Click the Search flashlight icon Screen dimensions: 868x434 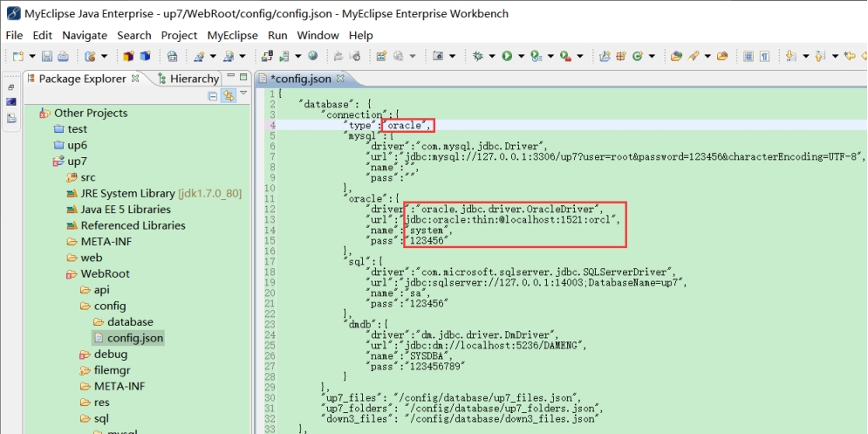pos(692,56)
